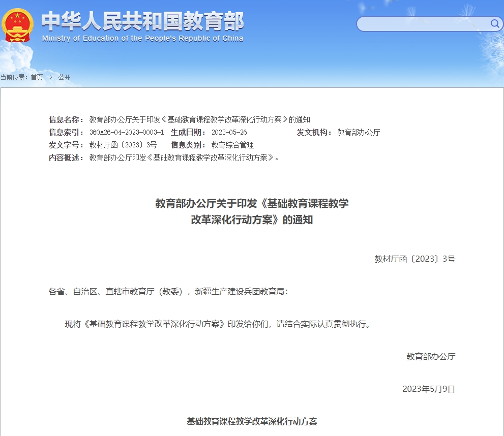The height and width of the screenshot is (436, 504).
Task: Click the 教材厅函〔2023〕3号 metadata value
Action: click(x=123, y=145)
